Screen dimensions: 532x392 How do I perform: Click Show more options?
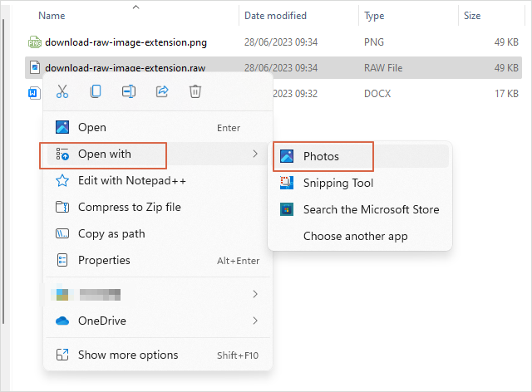[127, 355]
